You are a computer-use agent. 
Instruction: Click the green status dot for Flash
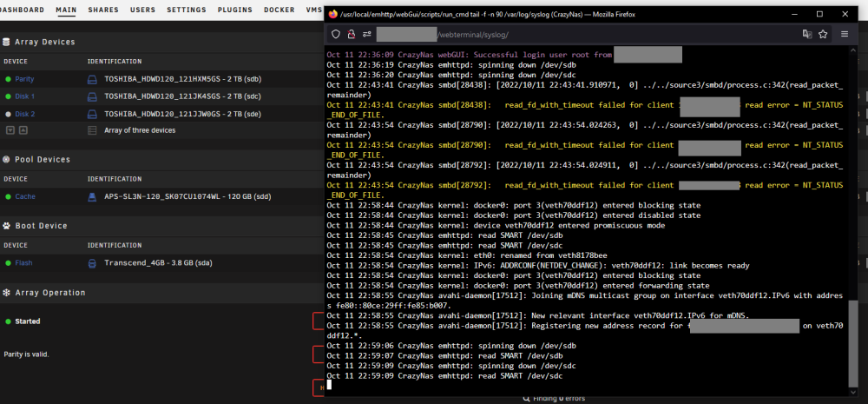click(x=9, y=263)
